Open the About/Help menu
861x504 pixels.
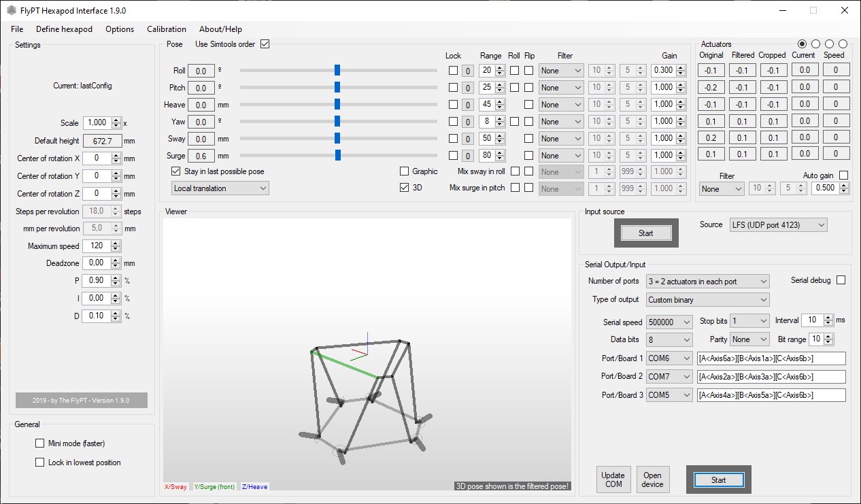coord(220,29)
